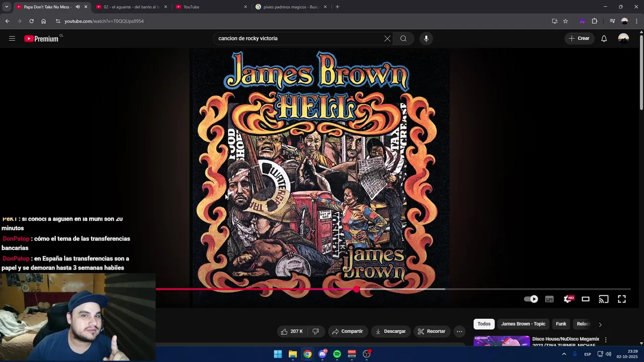The width and height of the screenshot is (644, 362).
Task: Click the progress bar scrubber handle
Action: click(x=357, y=289)
